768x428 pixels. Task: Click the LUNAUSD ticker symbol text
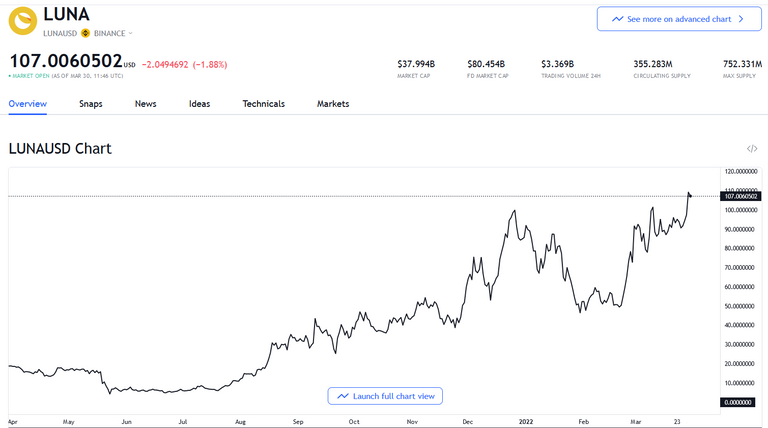pyautogui.click(x=60, y=33)
